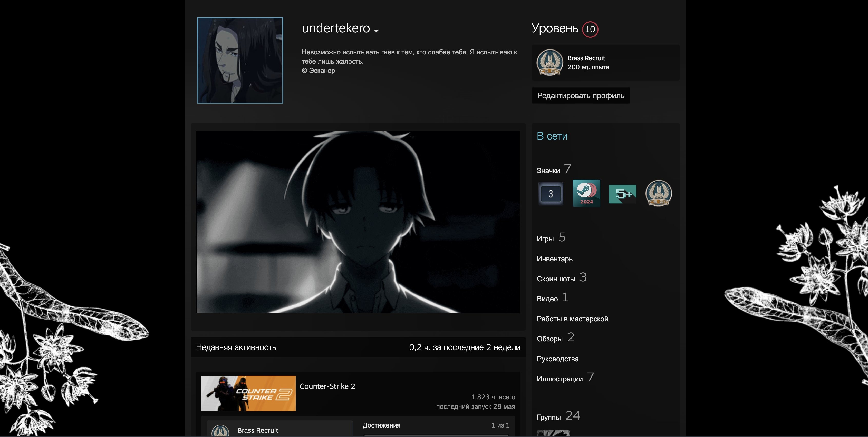Click the Brass Recruit label under Counter-Strike 2
This screenshot has height=437, width=868.
[x=258, y=430]
